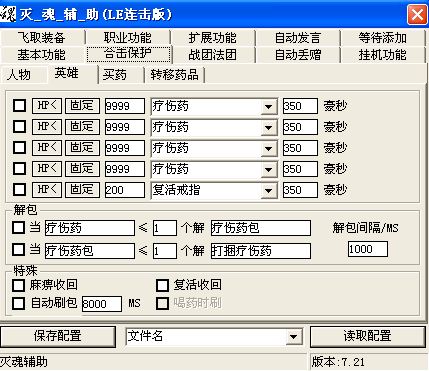Image resolution: width=429 pixels, height=371 pixels.
Task: Go to the 自动发言 tab
Action: [x=298, y=37]
